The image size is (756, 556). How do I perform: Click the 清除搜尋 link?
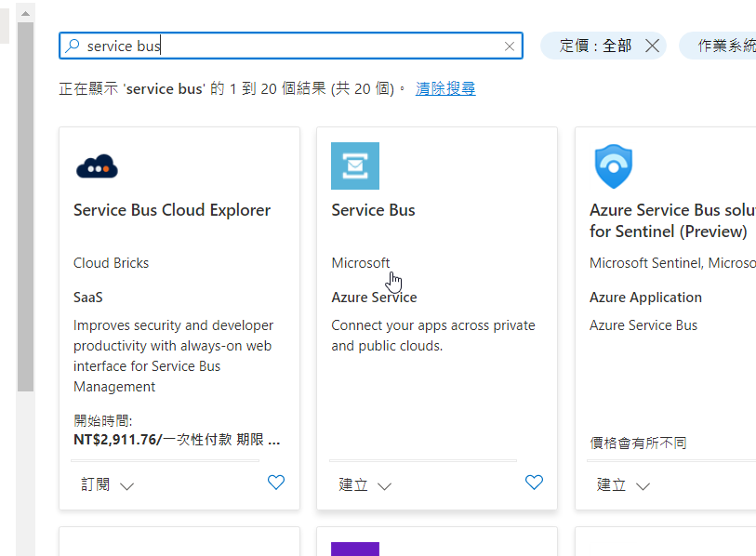click(445, 88)
